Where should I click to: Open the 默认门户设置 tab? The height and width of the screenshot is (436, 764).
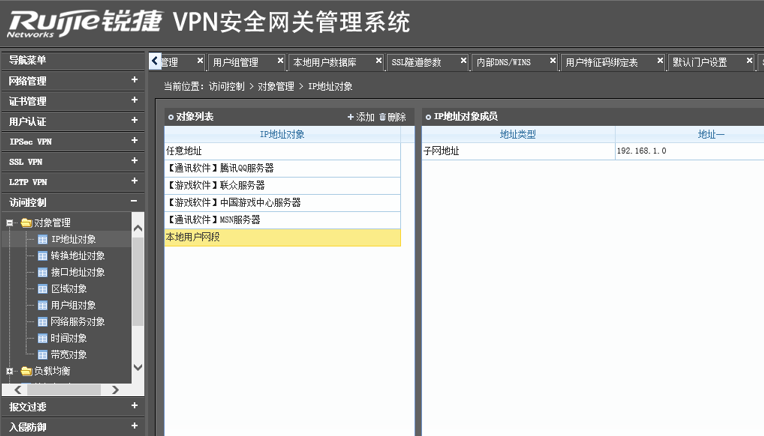coord(699,62)
